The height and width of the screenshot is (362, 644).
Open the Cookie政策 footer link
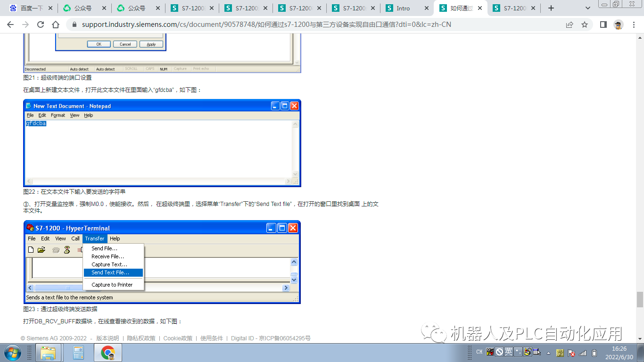tap(178, 338)
